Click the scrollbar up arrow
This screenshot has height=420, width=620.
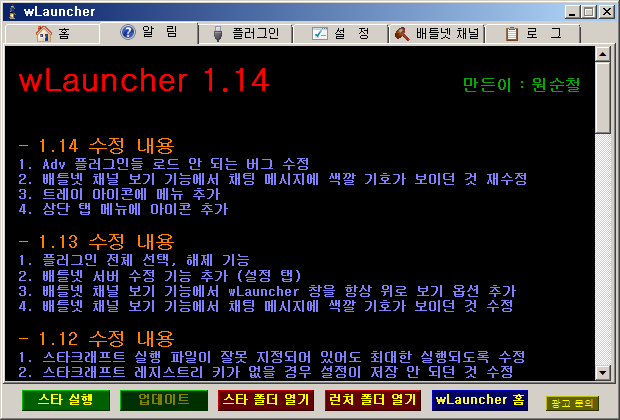[603, 54]
